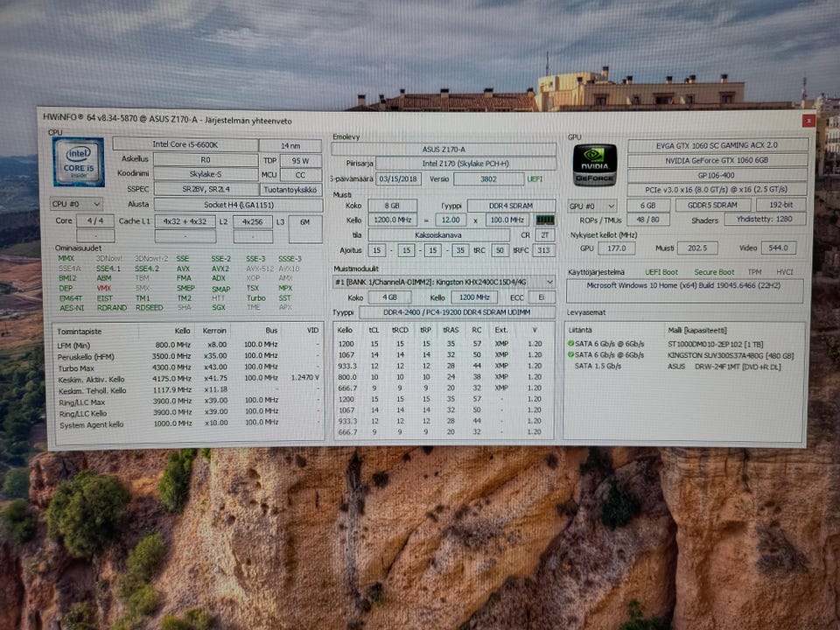Click the RDSEED feature flag
The width and height of the screenshot is (840, 630).
click(x=149, y=307)
